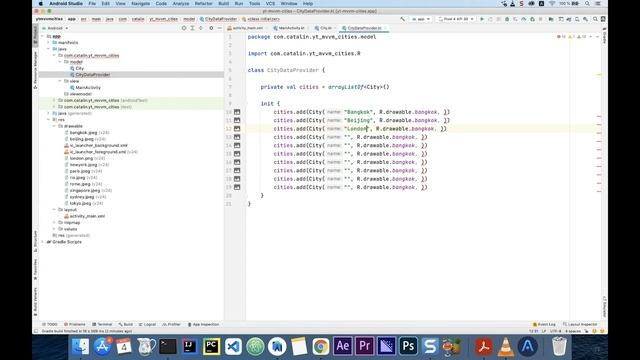This screenshot has height=360, width=640.
Task: Open Finder from the dock
Action: coord(80,347)
